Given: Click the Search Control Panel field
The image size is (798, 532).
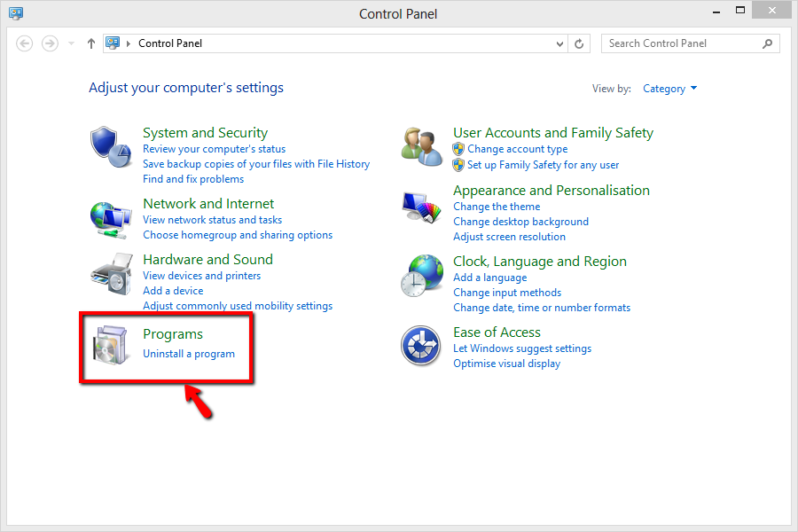Looking at the screenshot, I should point(681,43).
